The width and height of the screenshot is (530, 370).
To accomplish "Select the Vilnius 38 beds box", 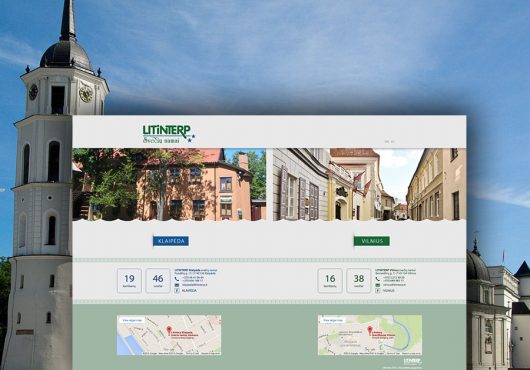I will [359, 281].
